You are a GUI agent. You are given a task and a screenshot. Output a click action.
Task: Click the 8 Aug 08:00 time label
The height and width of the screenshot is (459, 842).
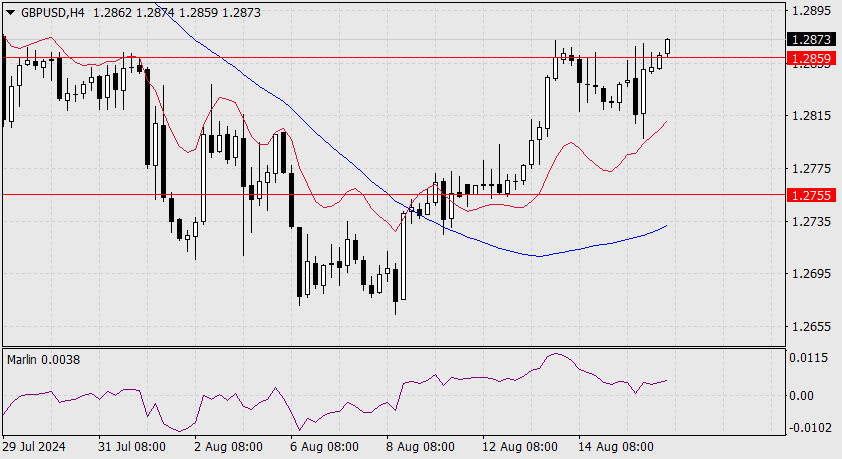pos(420,447)
